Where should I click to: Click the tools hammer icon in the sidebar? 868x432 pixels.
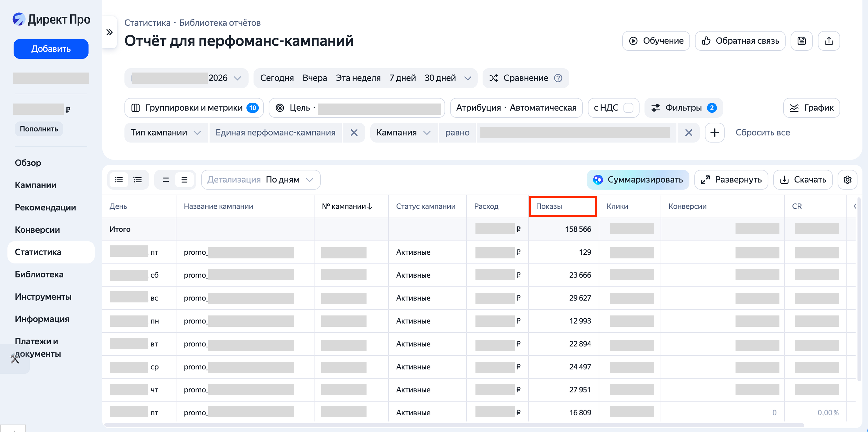tap(15, 359)
